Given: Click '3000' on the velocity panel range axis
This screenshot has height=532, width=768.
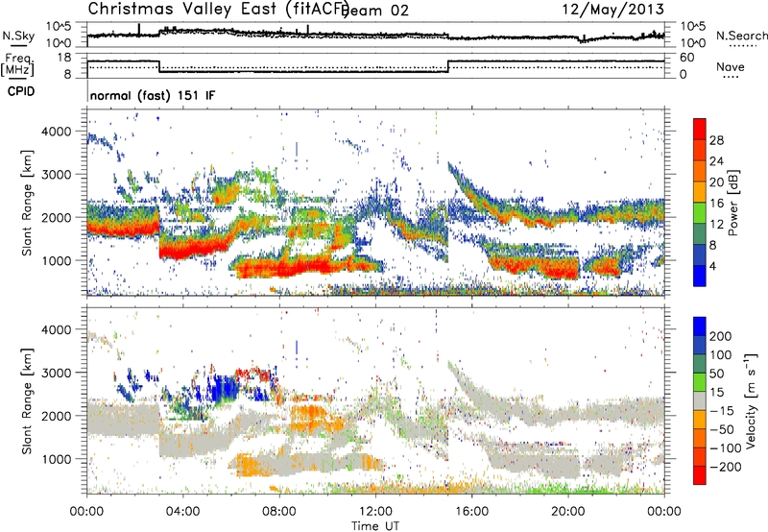Looking at the screenshot, I should (57, 373).
